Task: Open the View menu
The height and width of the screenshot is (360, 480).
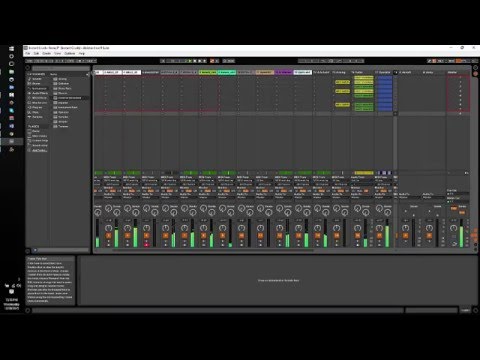Action: pyautogui.click(x=58, y=53)
